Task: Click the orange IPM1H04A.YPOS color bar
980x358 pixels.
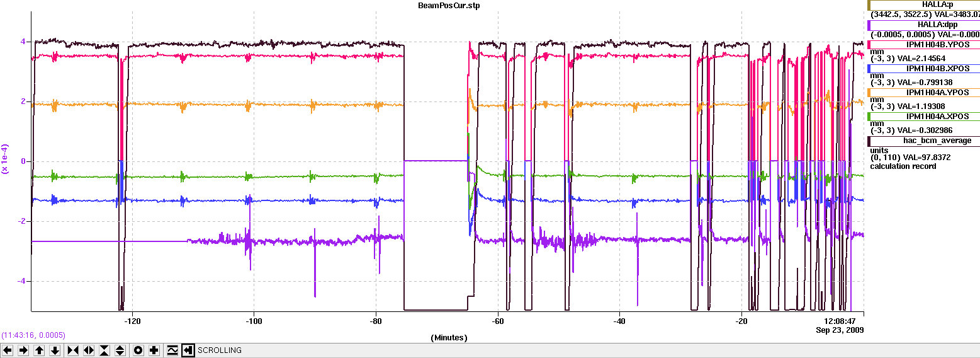Action: (x=869, y=92)
